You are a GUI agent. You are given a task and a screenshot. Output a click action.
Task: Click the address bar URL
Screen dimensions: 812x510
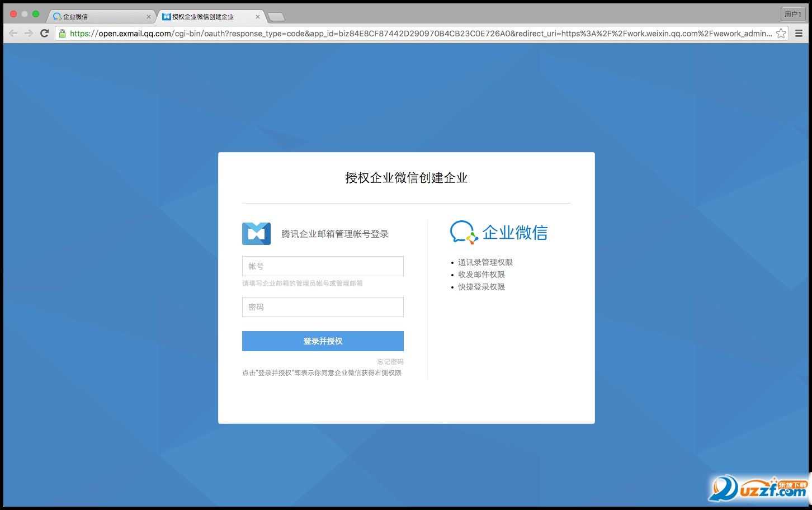(421, 34)
